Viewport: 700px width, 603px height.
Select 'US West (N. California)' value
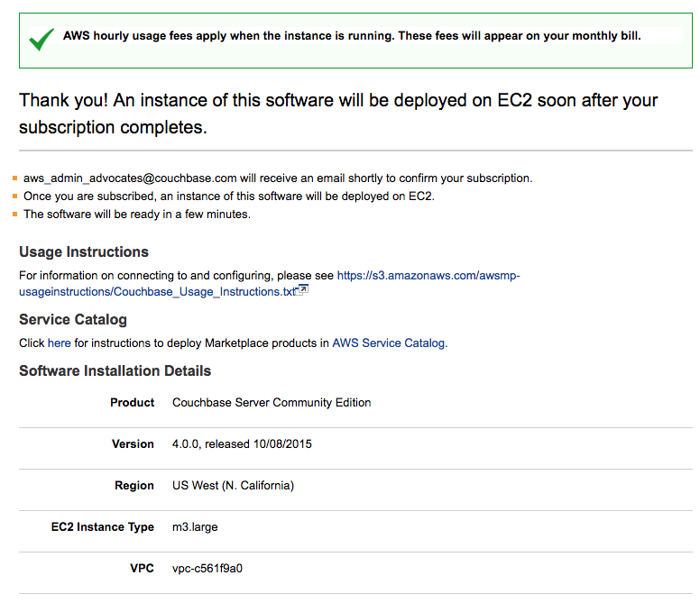[233, 486]
